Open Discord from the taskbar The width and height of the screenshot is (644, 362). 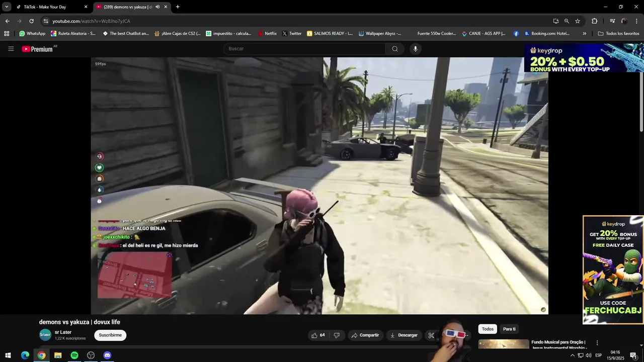107,355
